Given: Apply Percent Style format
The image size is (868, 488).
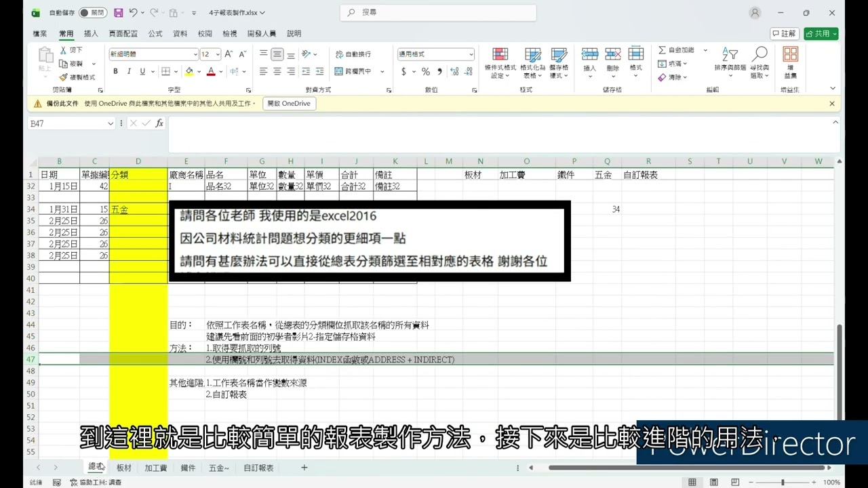Looking at the screenshot, I should pos(426,71).
